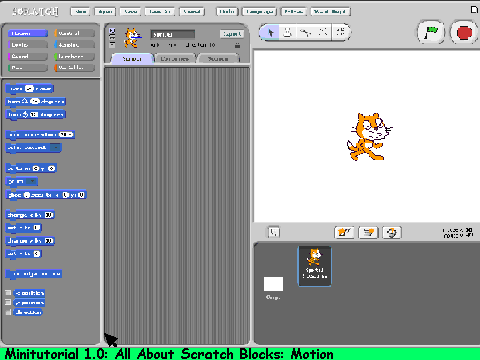
Task: Check the y position reporter checkbox
Action: [x=8, y=302]
